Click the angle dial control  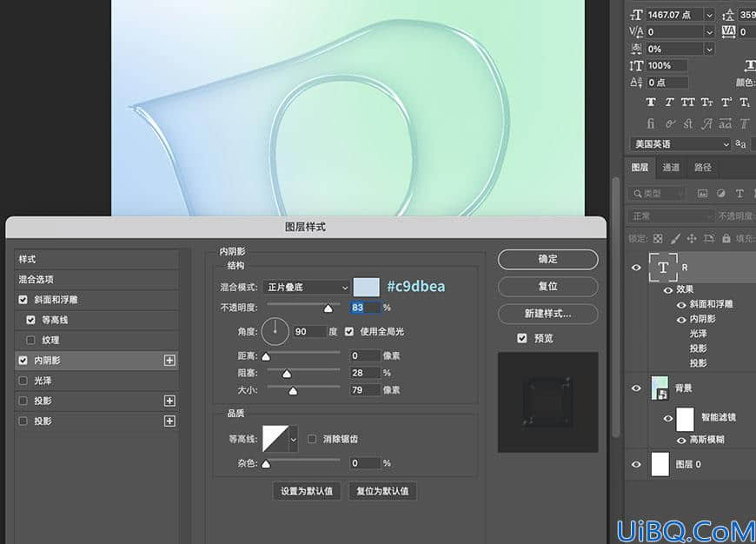(x=275, y=331)
